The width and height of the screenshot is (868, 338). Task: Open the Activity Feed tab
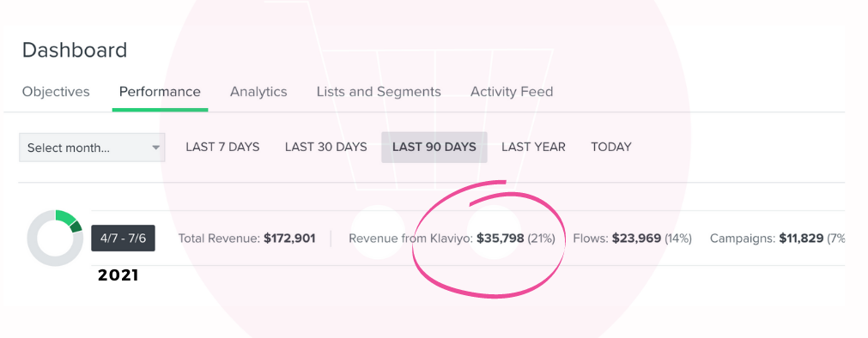point(512,91)
